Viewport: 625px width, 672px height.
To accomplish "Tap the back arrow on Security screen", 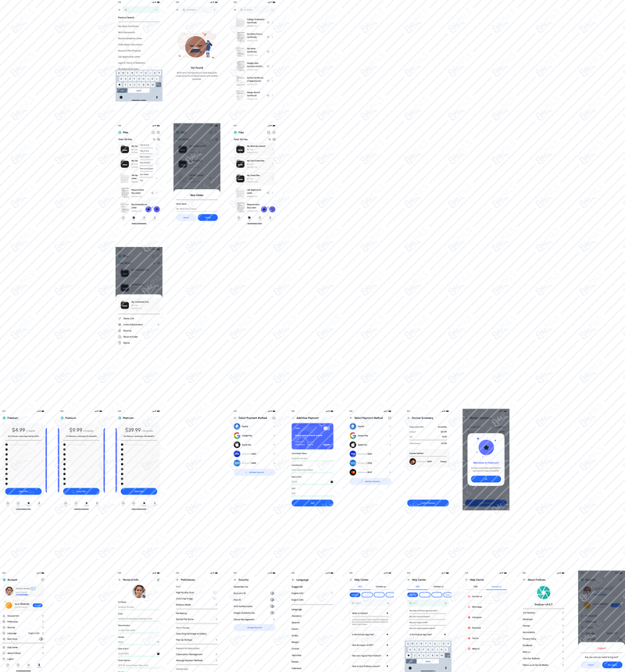I will coord(235,580).
